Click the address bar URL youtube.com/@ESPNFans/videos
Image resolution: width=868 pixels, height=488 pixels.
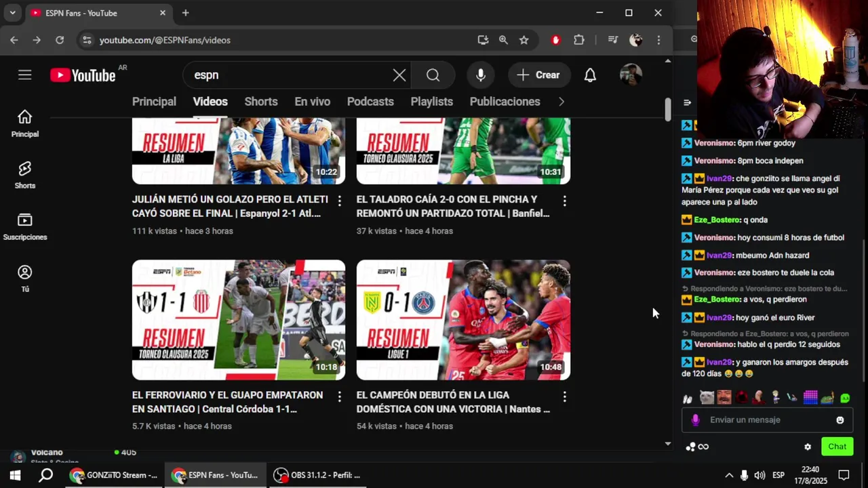(x=165, y=40)
